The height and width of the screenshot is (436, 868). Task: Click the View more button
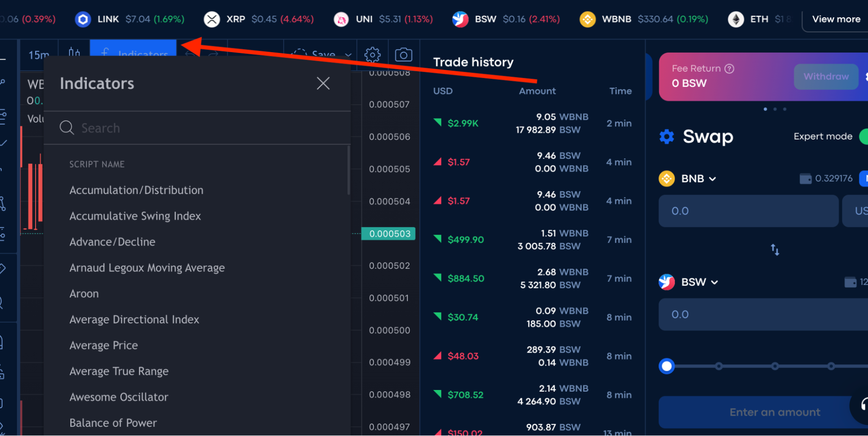836,19
